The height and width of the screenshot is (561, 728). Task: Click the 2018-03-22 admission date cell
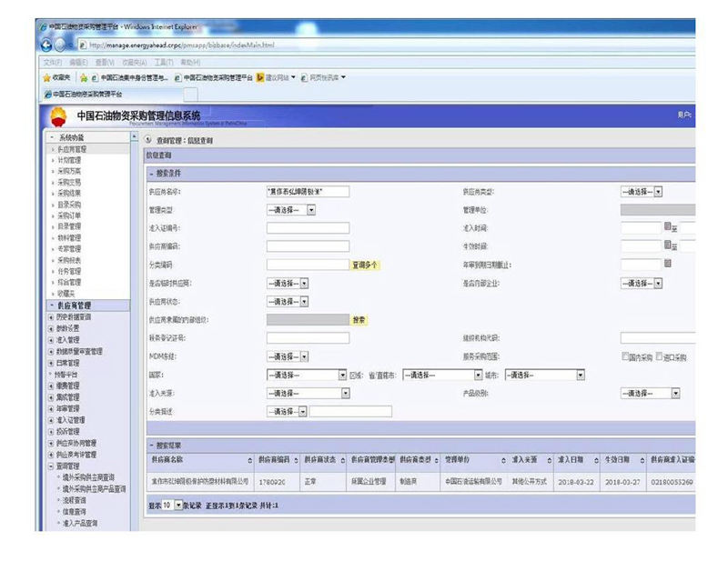(576, 482)
